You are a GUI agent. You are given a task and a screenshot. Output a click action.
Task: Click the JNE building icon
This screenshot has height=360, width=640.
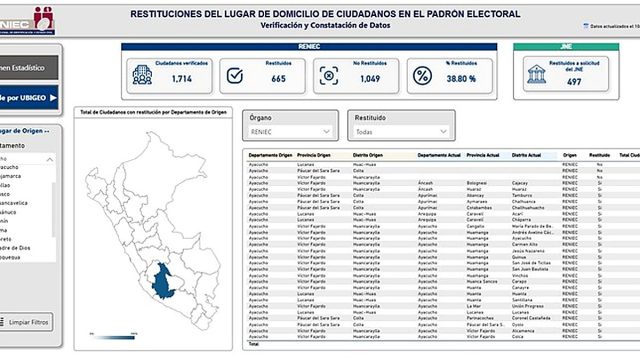(x=536, y=74)
